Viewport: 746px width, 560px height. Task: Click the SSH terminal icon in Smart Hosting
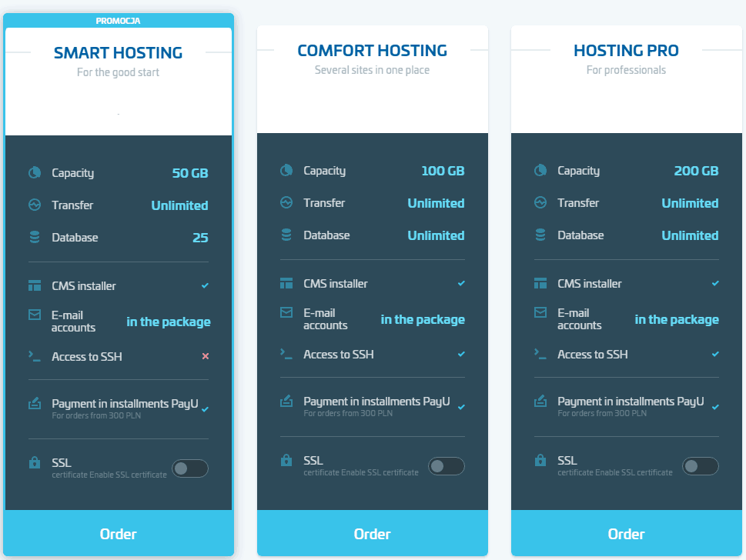(34, 356)
